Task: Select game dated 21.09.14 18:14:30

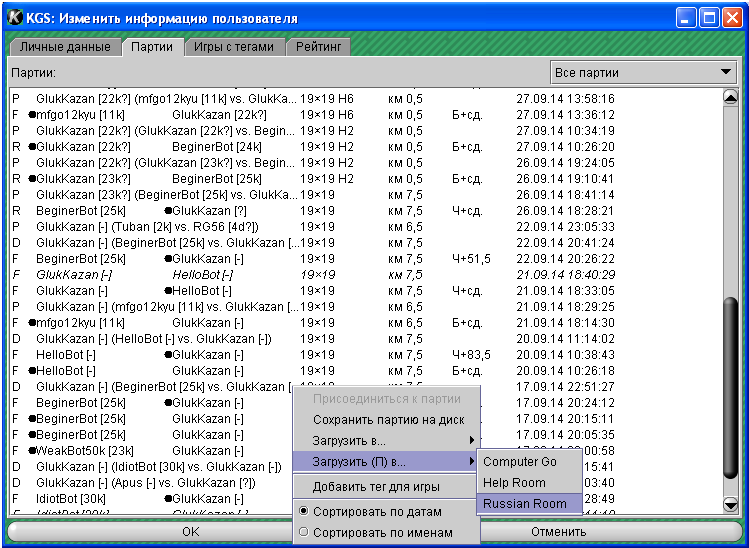Action: coord(365,323)
